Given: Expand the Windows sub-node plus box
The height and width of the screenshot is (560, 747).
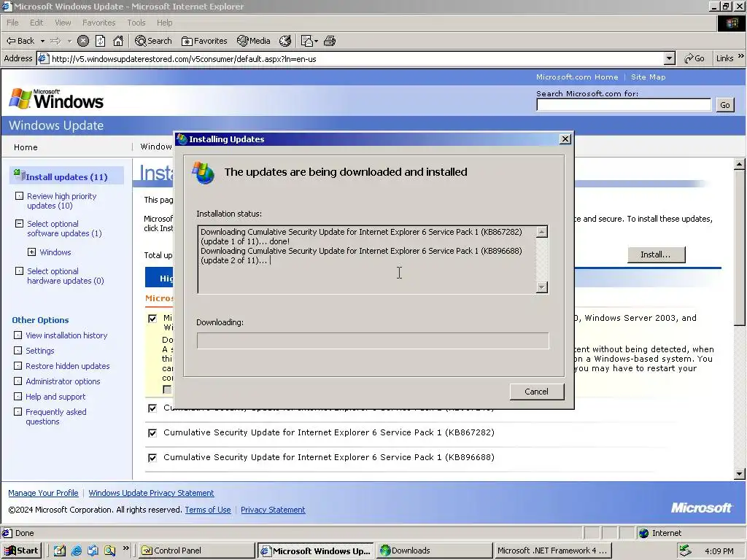Looking at the screenshot, I should click(x=31, y=252).
